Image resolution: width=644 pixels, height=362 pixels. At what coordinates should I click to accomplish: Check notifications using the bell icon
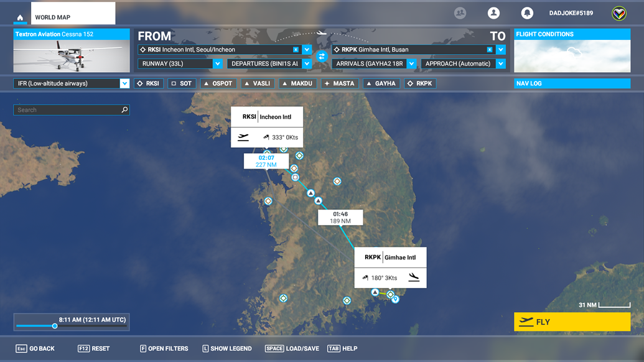[x=528, y=12]
